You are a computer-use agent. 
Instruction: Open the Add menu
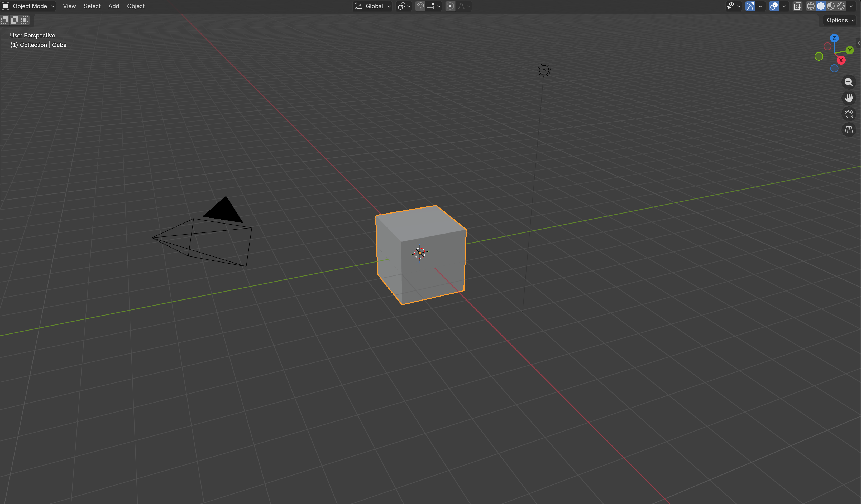114,6
